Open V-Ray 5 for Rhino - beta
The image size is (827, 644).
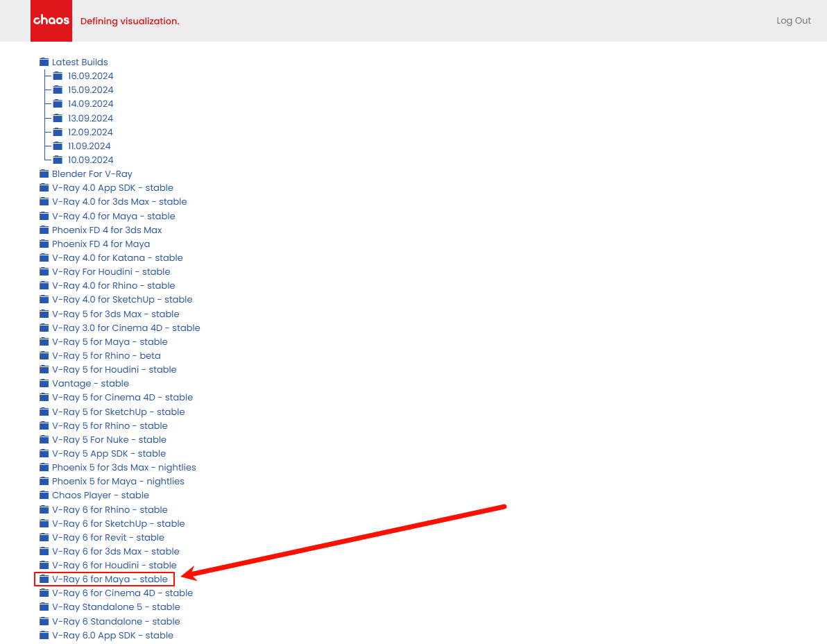click(106, 355)
